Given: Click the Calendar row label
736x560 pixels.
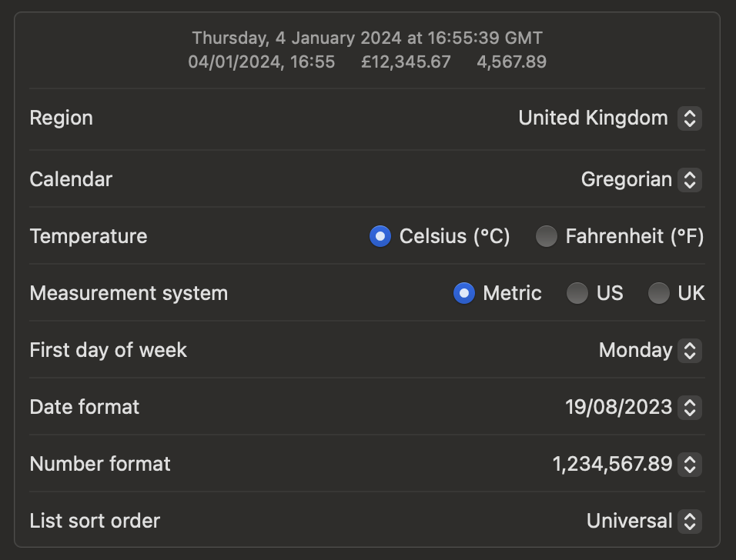Looking at the screenshot, I should [71, 180].
